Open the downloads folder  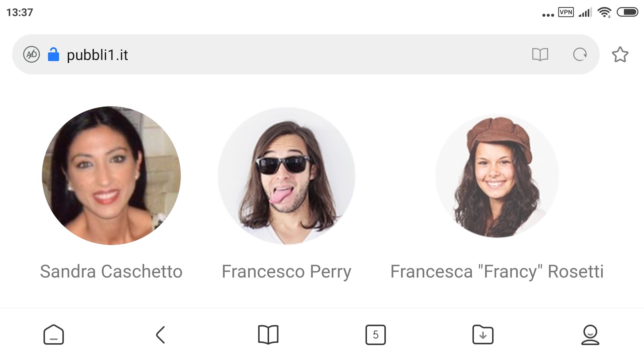(x=483, y=335)
